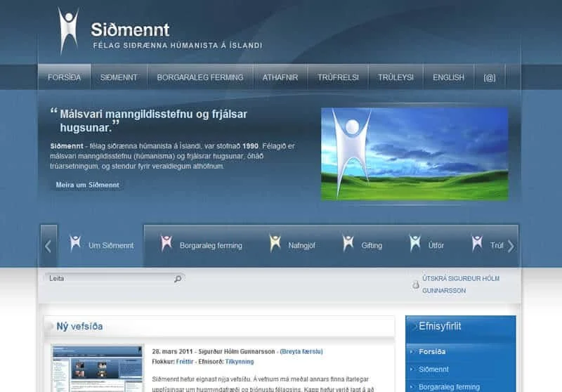Screen dimensions: 562x392
Task: Open the Ný vefsíða post heading
Action: 79,327
